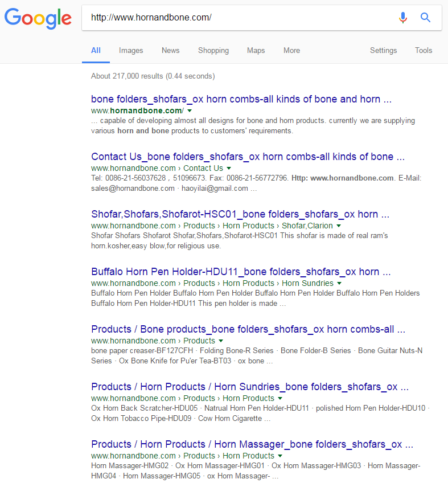Viewport: 448px width, 487px height.
Task: Select the All results tab
Action: click(96, 50)
